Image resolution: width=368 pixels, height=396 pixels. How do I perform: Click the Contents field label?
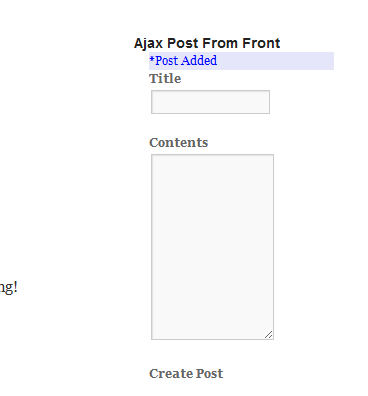click(178, 143)
